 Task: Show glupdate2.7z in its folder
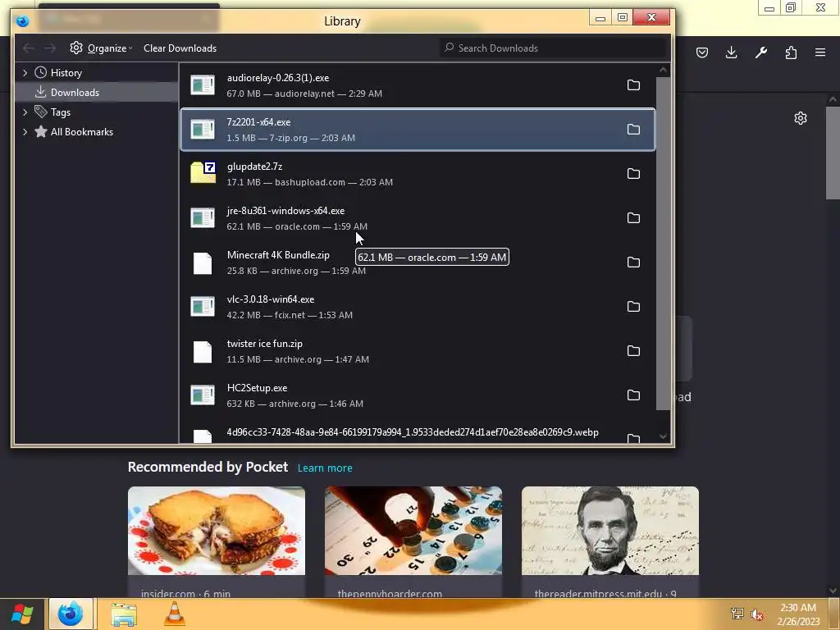[x=633, y=174]
